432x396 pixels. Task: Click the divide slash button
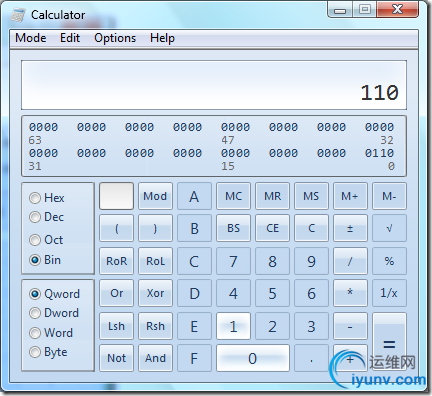350,261
